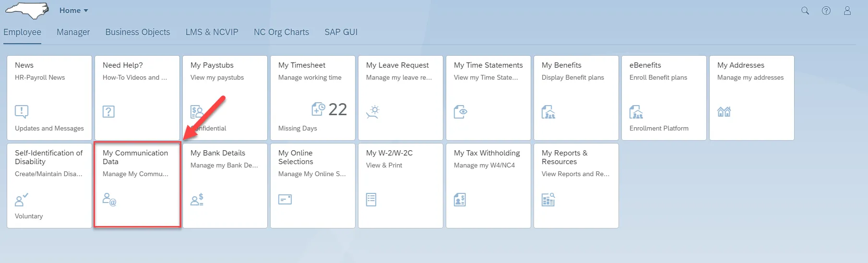Click the Self-Identification of Disability checkmark icon
Image resolution: width=868 pixels, height=263 pixels.
22,199
